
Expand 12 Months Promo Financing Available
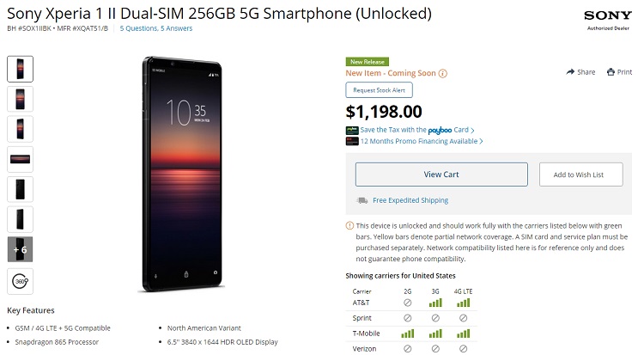(422, 141)
